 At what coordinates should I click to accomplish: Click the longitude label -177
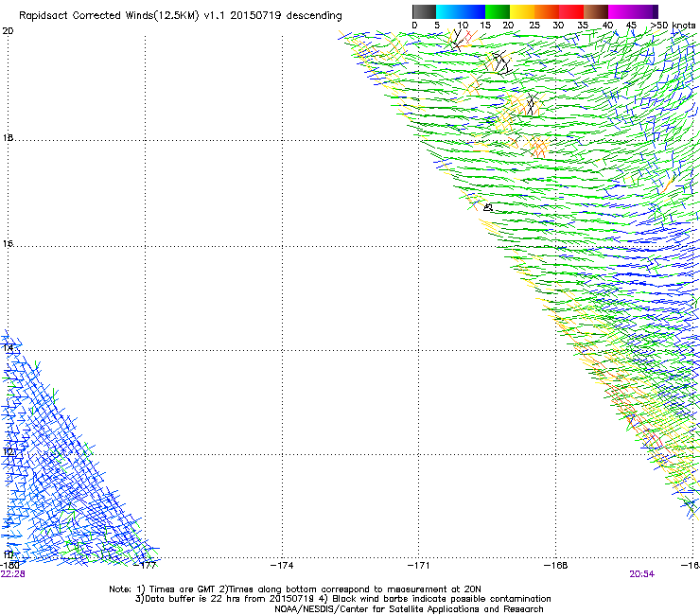click(x=145, y=566)
